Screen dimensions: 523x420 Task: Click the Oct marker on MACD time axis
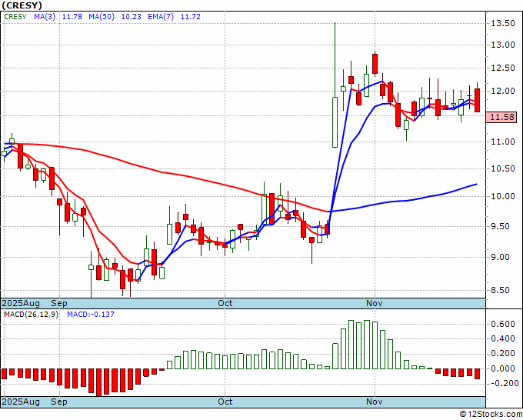225,402
